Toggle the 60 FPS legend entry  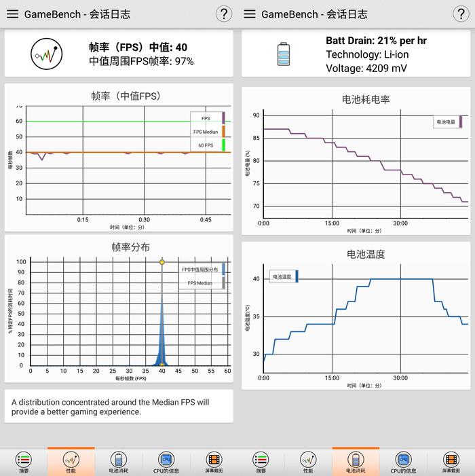[208, 145]
